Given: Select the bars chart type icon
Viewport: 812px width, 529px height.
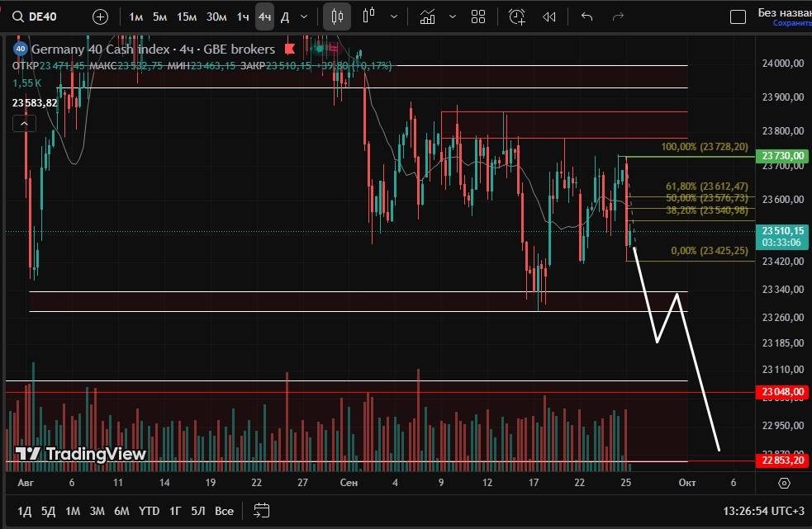Looking at the screenshot, I should pos(368,17).
